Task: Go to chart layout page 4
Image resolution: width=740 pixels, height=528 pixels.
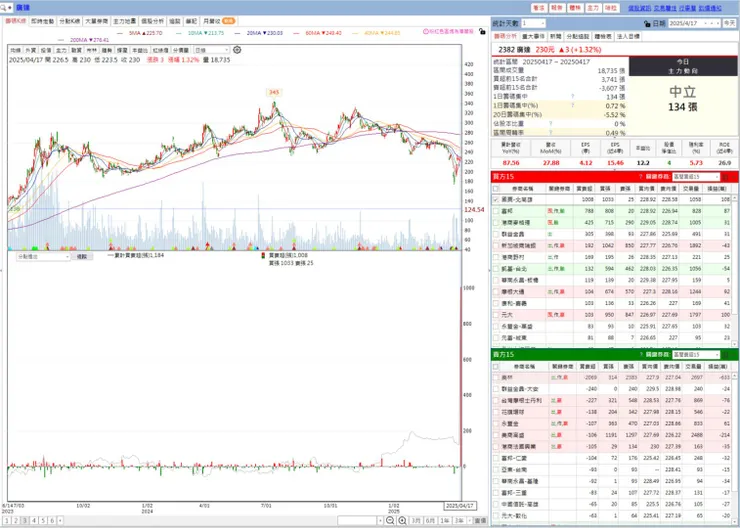Action: 34,521
